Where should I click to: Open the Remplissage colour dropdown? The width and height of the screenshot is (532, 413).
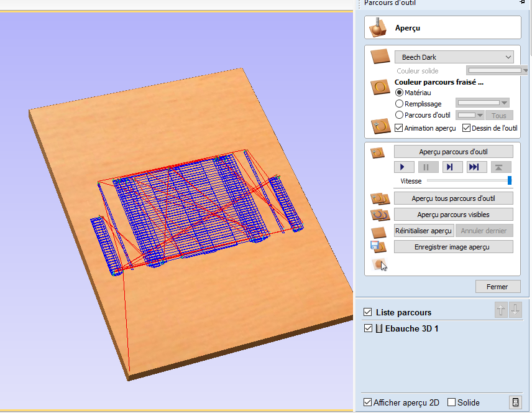(x=482, y=103)
